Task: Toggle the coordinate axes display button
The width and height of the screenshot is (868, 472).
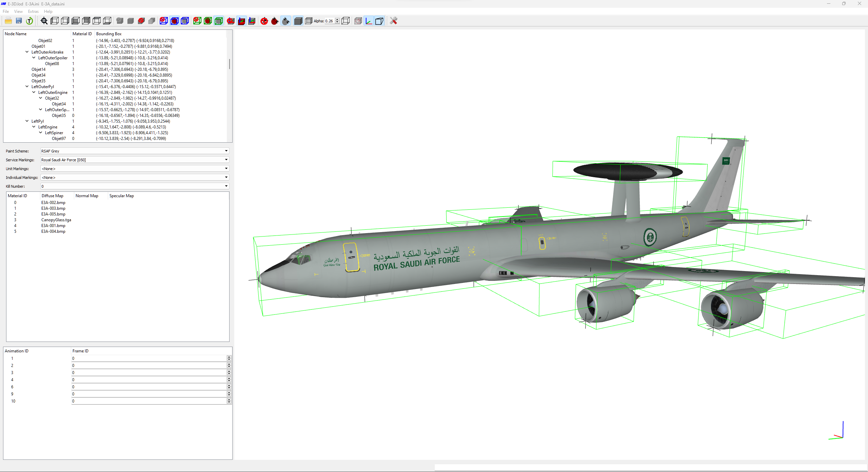Action: (369, 21)
